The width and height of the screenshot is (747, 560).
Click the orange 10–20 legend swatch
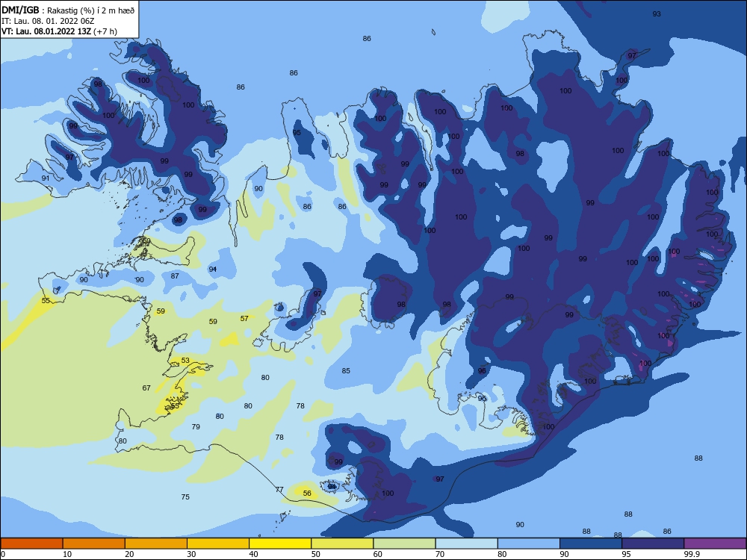[x=94, y=544]
